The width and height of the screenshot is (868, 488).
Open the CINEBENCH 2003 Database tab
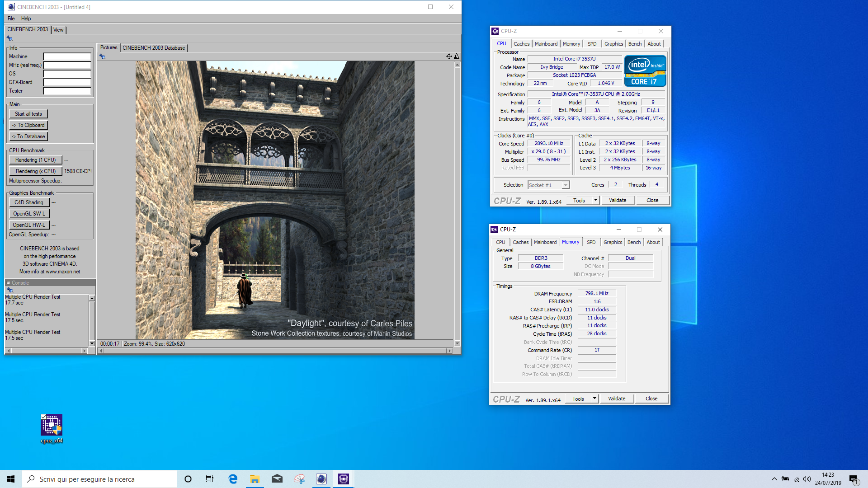(154, 48)
